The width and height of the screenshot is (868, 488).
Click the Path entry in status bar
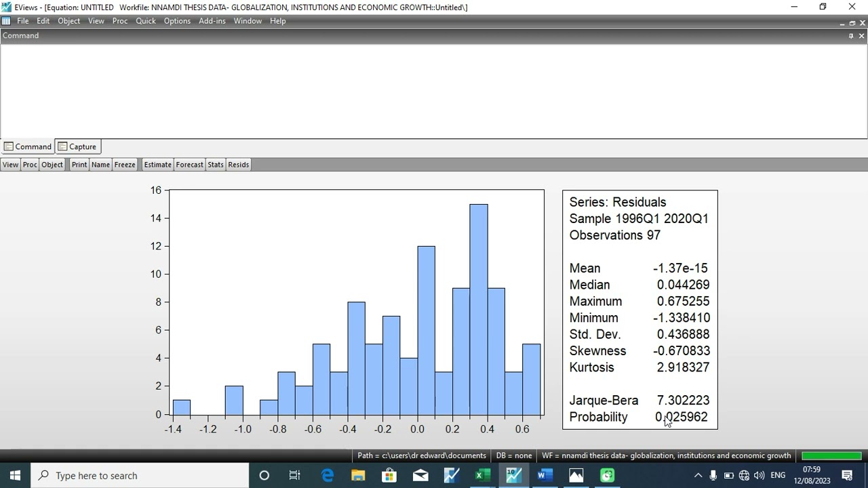(x=422, y=455)
